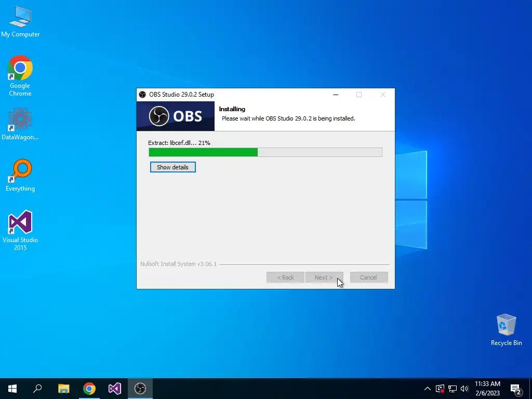Open the volume speaker tray icon
Image resolution: width=532 pixels, height=399 pixels.
click(x=464, y=389)
